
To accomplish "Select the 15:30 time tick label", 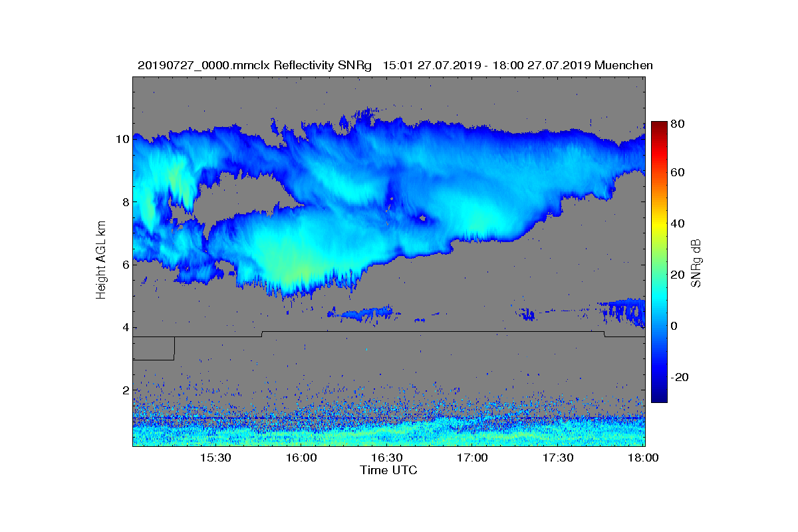I will (215, 458).
